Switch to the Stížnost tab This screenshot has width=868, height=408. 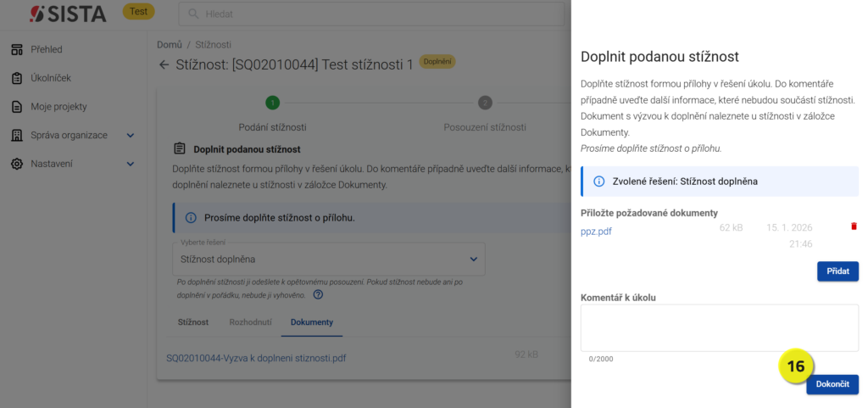pyautogui.click(x=193, y=322)
